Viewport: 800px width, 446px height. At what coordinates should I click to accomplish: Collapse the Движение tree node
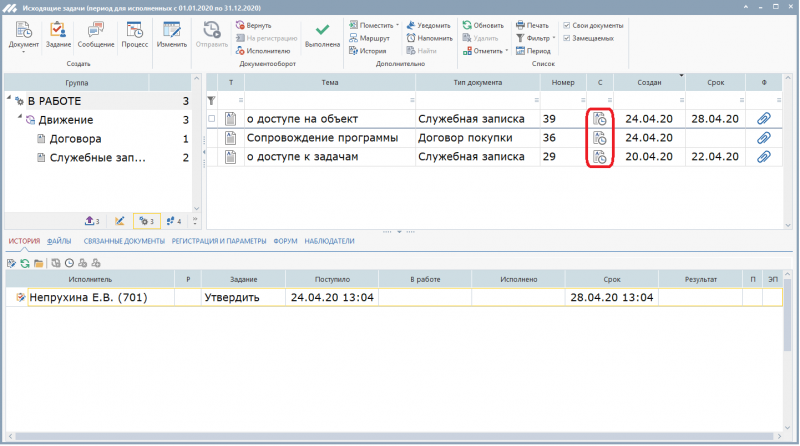point(18,120)
